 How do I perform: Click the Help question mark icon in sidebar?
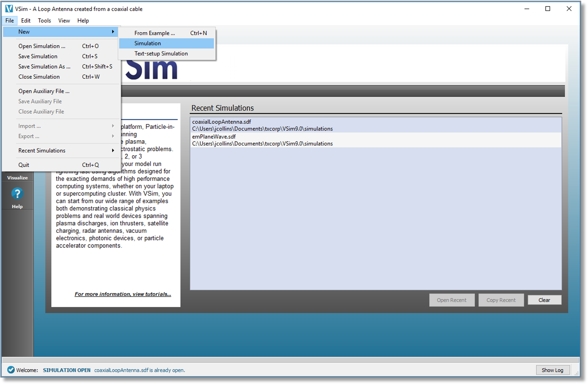click(17, 194)
